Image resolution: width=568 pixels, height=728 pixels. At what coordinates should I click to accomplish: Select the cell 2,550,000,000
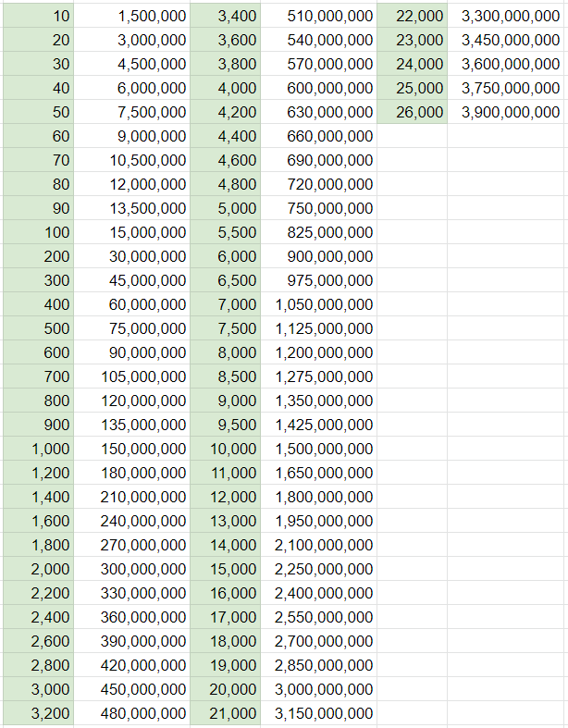[x=318, y=617]
